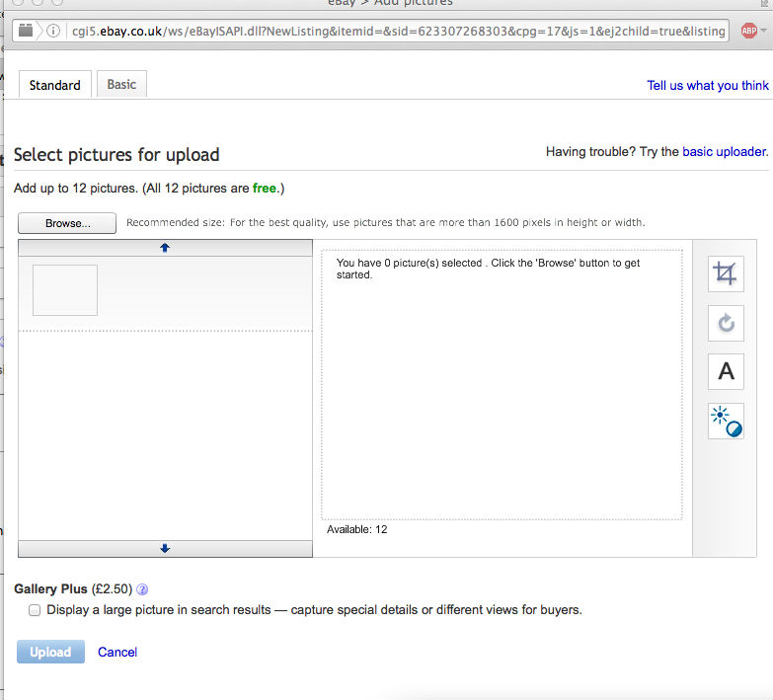
Task: Enable the Gallery Plus large picture checkbox
Action: click(36, 610)
